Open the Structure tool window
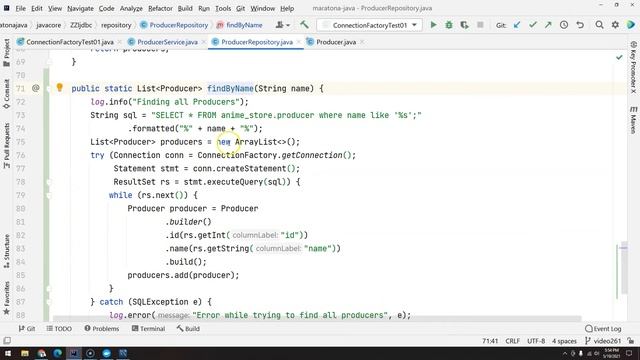 click(x=6, y=251)
